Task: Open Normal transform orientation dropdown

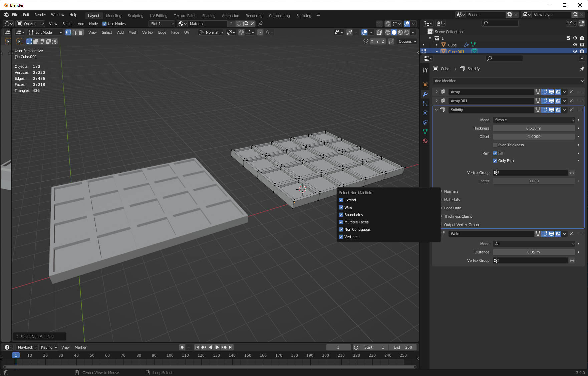Action: coord(211,32)
